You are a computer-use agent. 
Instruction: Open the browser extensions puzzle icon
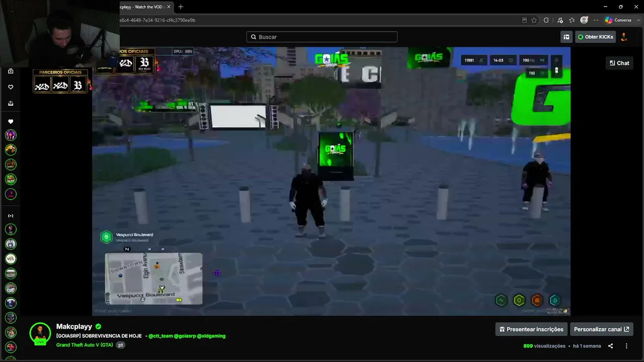[546, 20]
